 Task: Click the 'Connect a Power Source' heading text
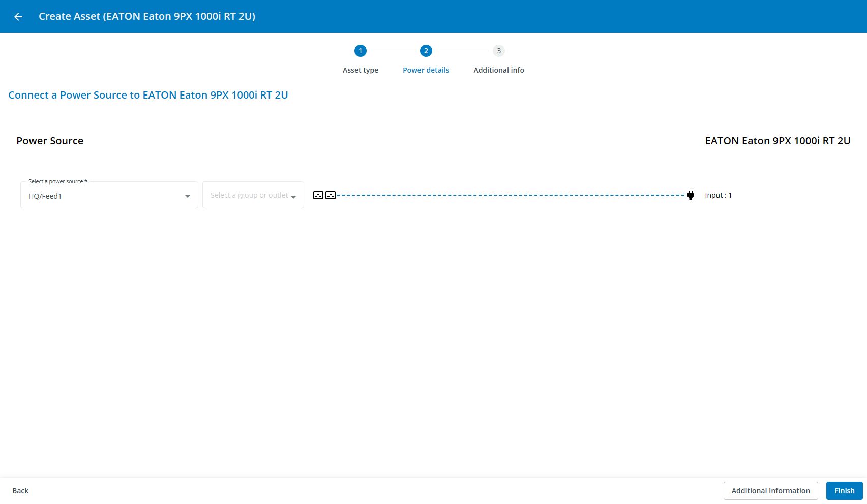[148, 95]
